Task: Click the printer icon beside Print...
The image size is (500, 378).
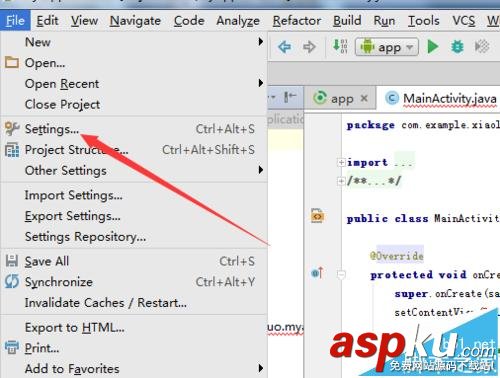Action: point(12,347)
